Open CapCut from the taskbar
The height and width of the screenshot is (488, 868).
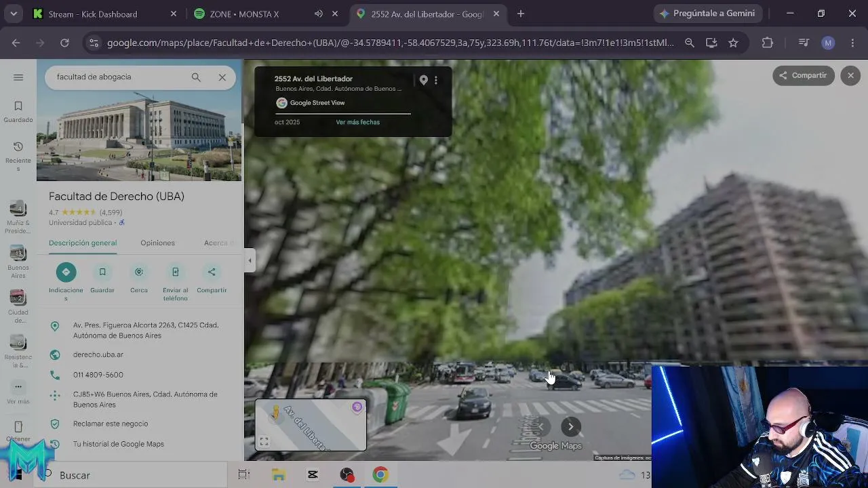[x=313, y=474]
